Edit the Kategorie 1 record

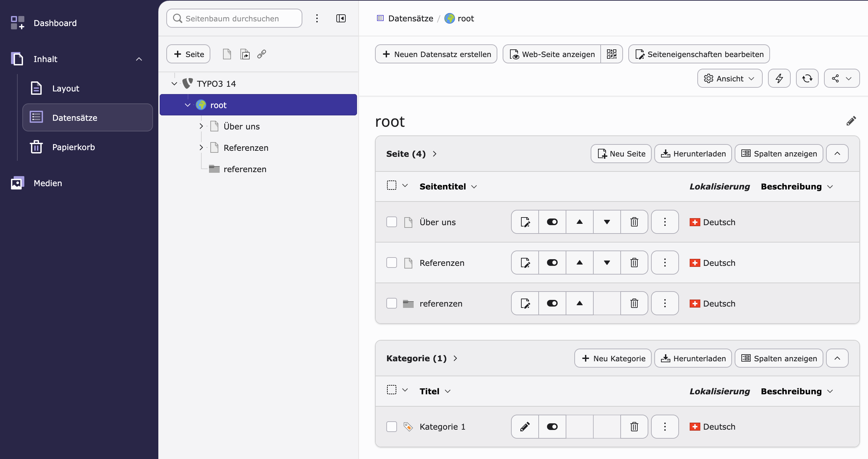[x=525, y=427]
